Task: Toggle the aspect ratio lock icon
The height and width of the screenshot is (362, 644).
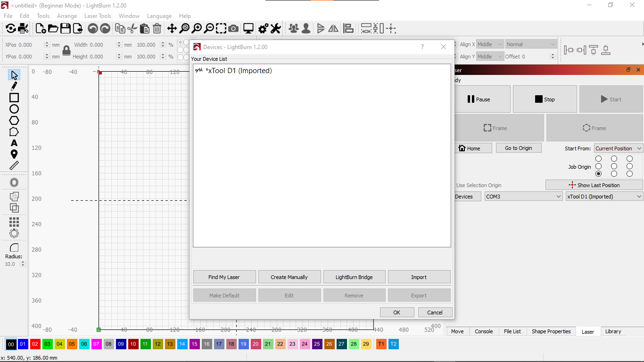Action: [x=66, y=50]
